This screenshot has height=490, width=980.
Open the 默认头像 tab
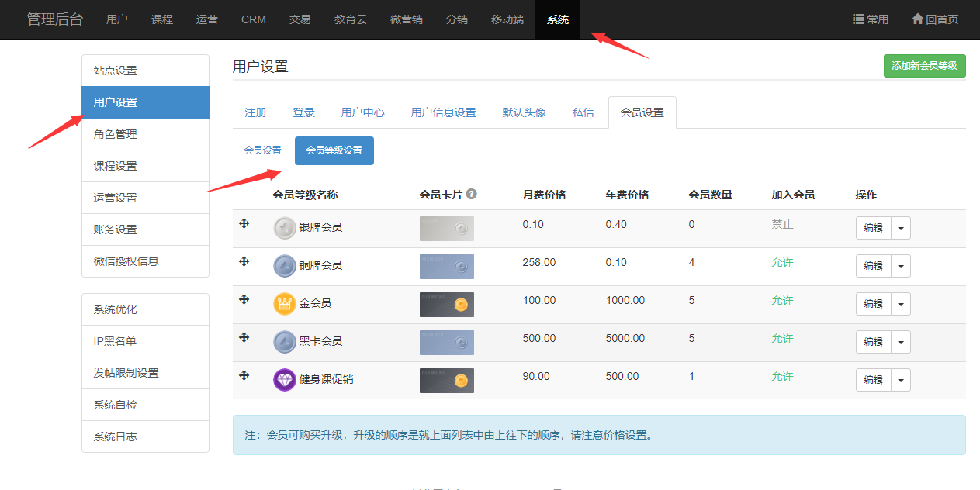pos(524,112)
